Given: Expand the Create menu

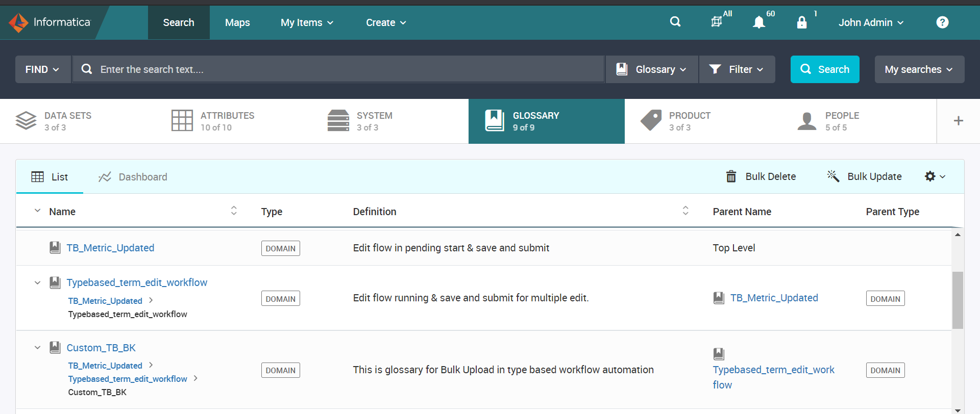Looking at the screenshot, I should 386,22.
